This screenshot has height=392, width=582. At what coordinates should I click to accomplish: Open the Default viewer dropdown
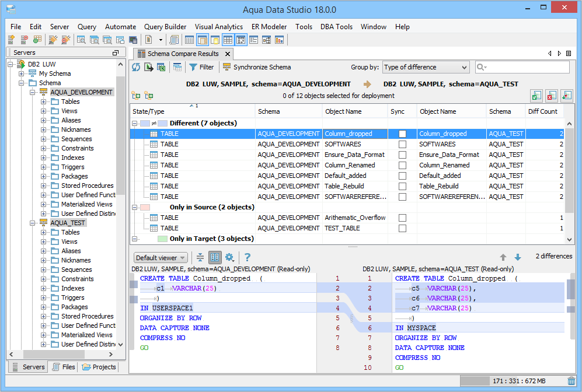coord(160,257)
